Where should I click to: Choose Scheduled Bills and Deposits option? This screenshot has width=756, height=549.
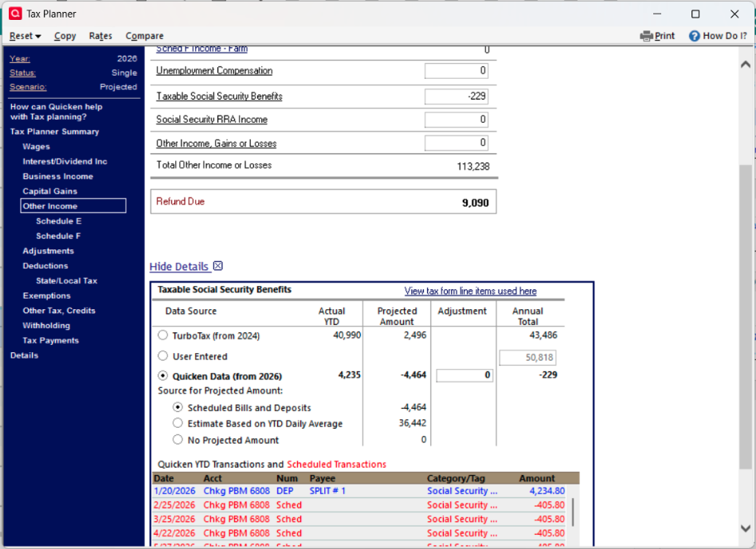(178, 407)
